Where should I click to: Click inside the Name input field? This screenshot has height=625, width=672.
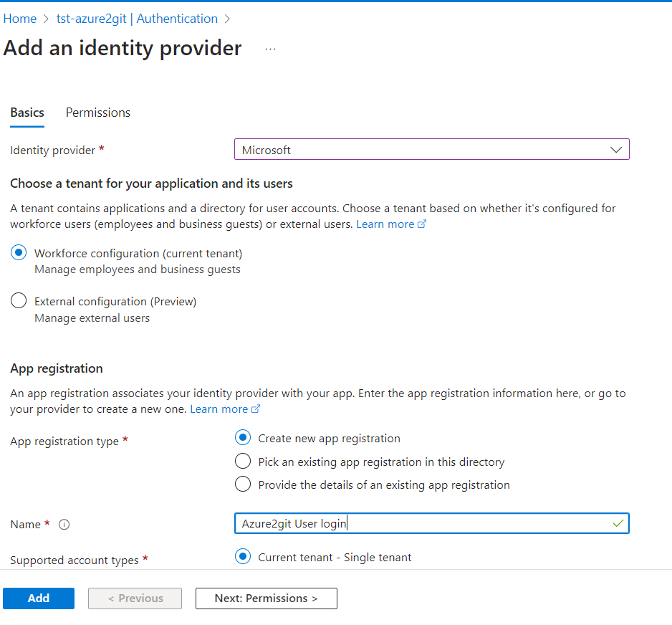430,523
